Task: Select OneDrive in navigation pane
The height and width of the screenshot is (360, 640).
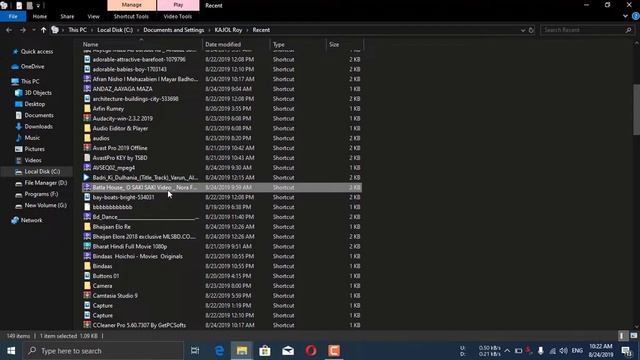Action: pos(32,67)
